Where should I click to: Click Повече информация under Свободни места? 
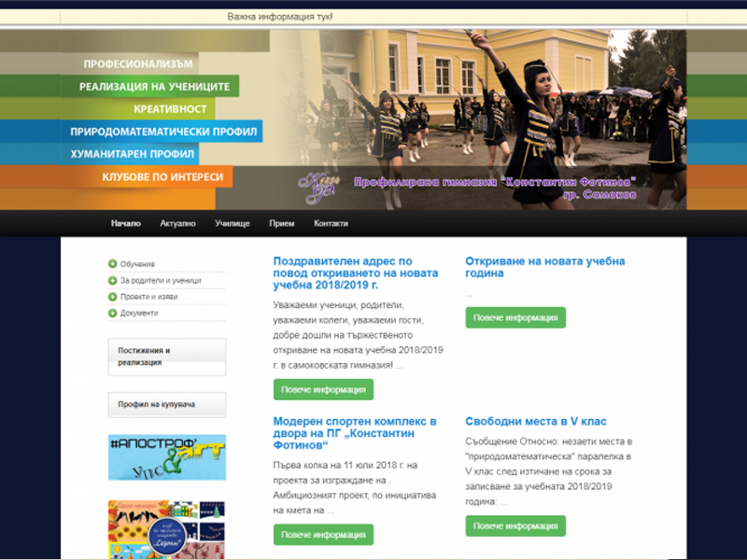(515, 525)
